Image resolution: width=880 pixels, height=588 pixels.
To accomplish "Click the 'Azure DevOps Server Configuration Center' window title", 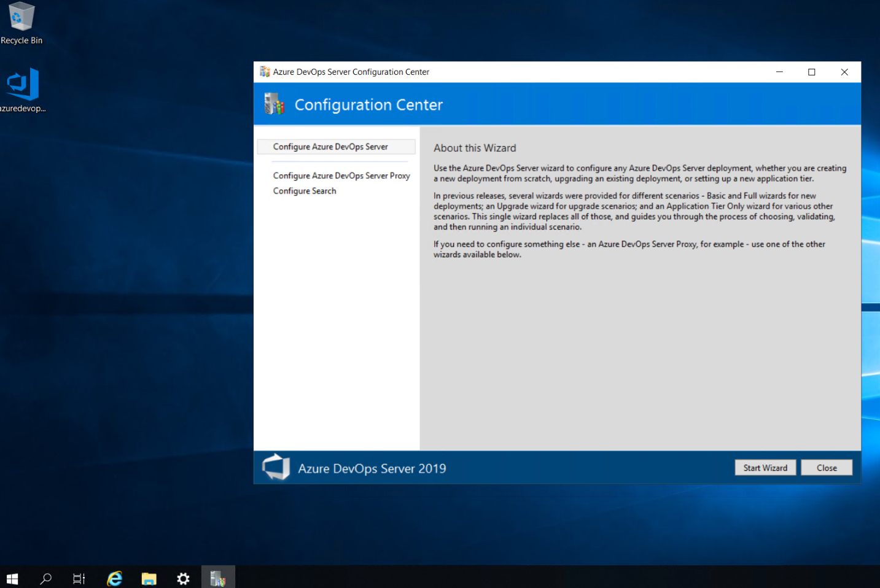I will click(351, 72).
